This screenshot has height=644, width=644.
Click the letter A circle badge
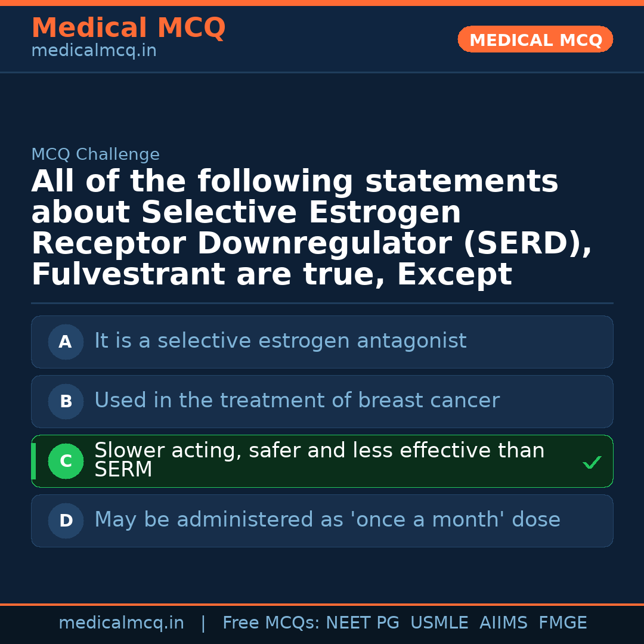tap(66, 342)
